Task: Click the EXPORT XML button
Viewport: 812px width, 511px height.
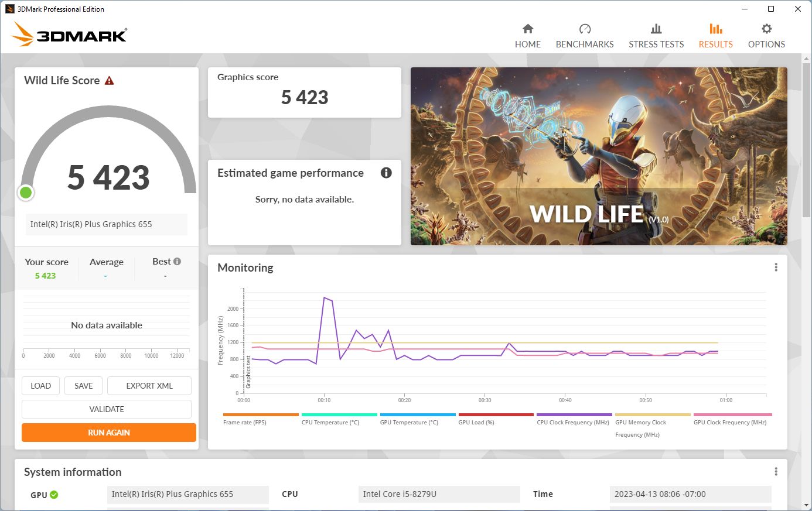Action: [x=149, y=386]
